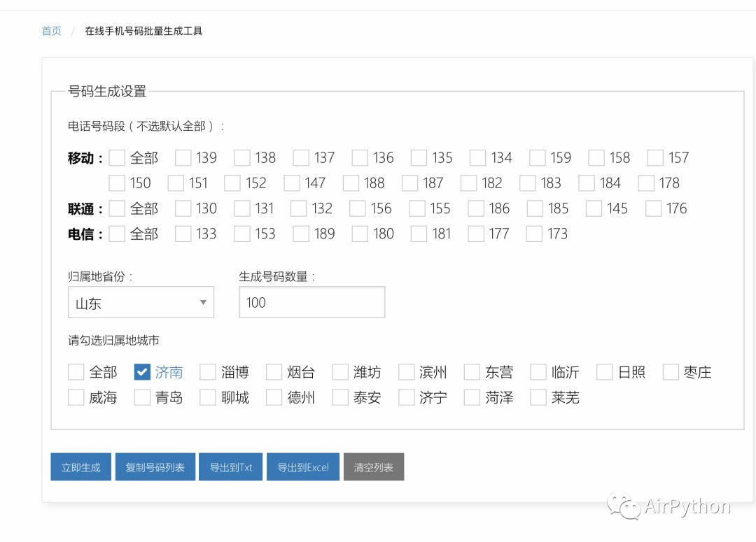Tick the 烟台 city checkbox
The width and height of the screenshot is (756, 542).
pyautogui.click(x=274, y=372)
